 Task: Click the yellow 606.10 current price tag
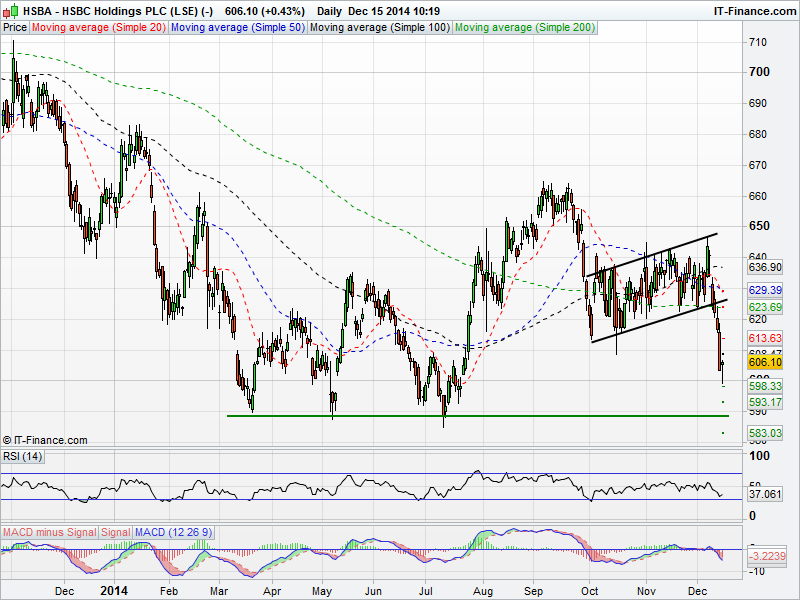(x=764, y=363)
